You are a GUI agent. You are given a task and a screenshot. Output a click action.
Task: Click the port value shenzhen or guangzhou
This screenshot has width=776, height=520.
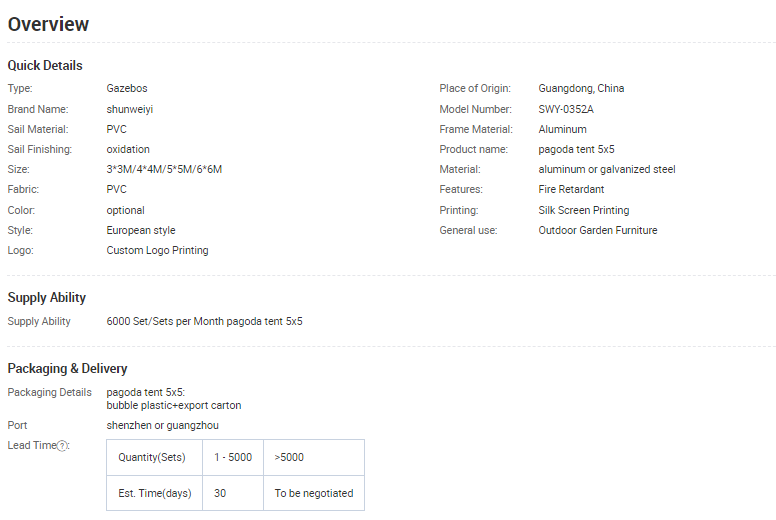[x=163, y=425]
